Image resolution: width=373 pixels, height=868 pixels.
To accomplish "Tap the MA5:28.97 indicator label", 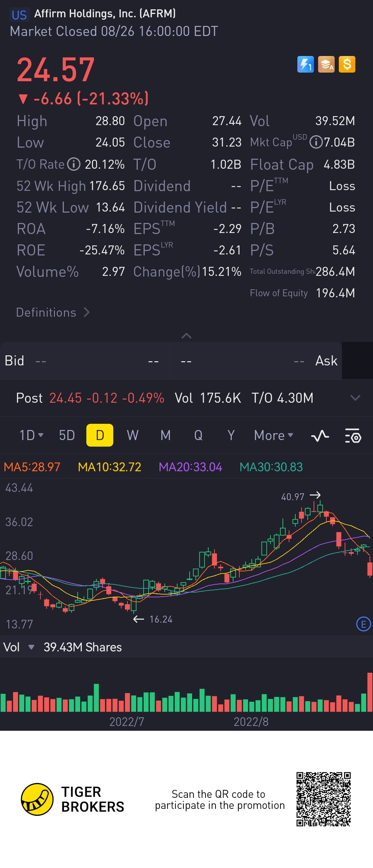I will [32, 467].
